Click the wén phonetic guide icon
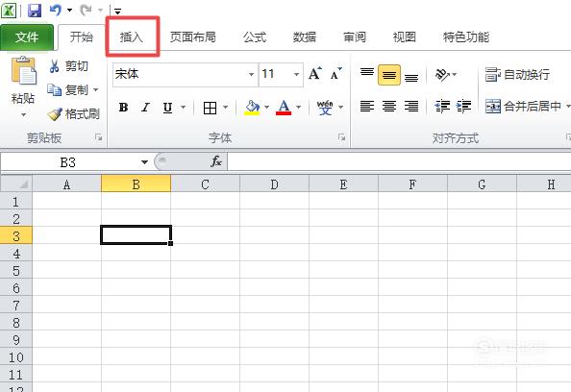571x392 pixels. 325,108
